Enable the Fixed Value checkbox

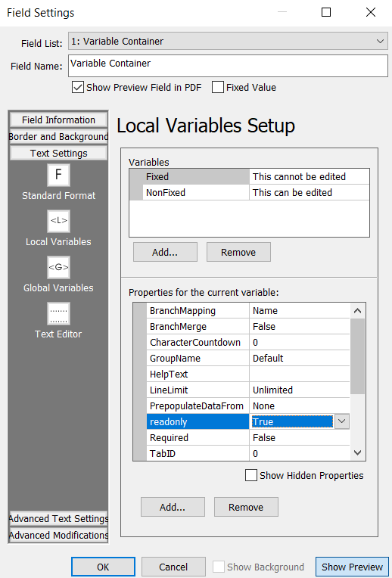point(218,87)
